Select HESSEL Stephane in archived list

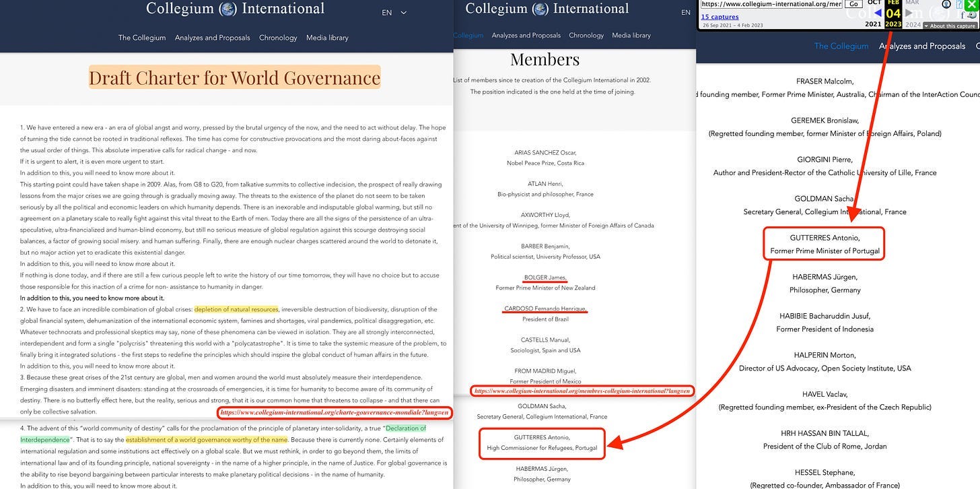click(825, 472)
